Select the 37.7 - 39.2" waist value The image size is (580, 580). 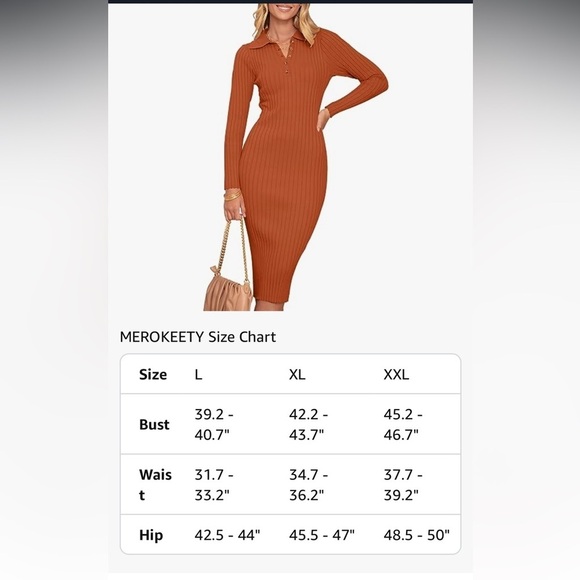click(403, 485)
